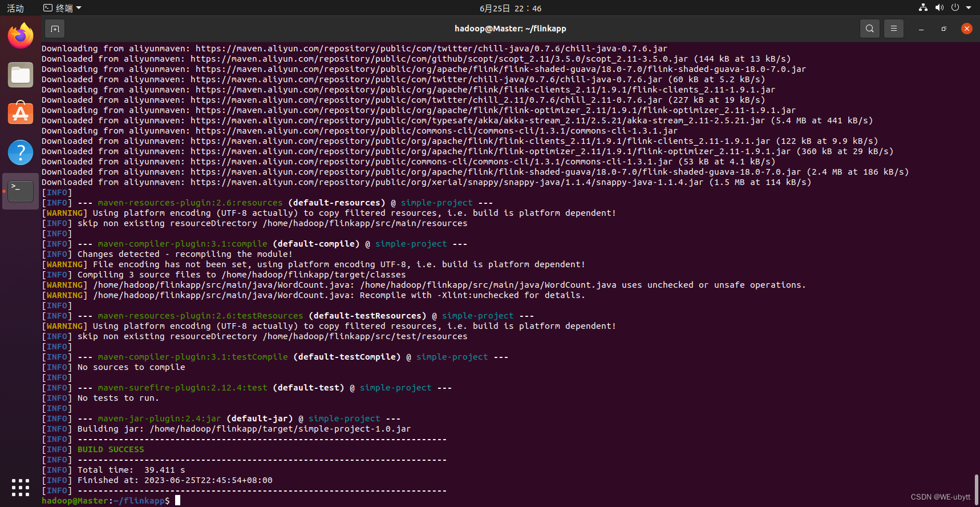Screen dimensions: 980x507
Task: Click the terminal vertical scrollbar
Action: coord(976,489)
